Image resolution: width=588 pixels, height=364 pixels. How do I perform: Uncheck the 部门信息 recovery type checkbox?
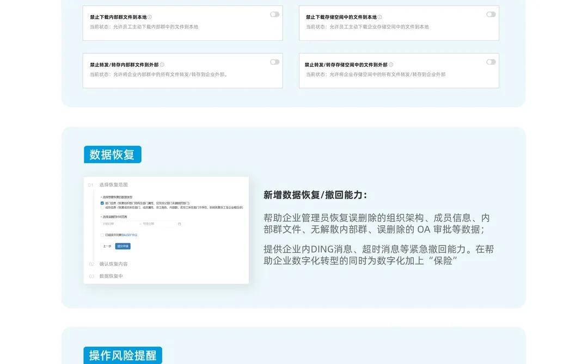point(102,203)
